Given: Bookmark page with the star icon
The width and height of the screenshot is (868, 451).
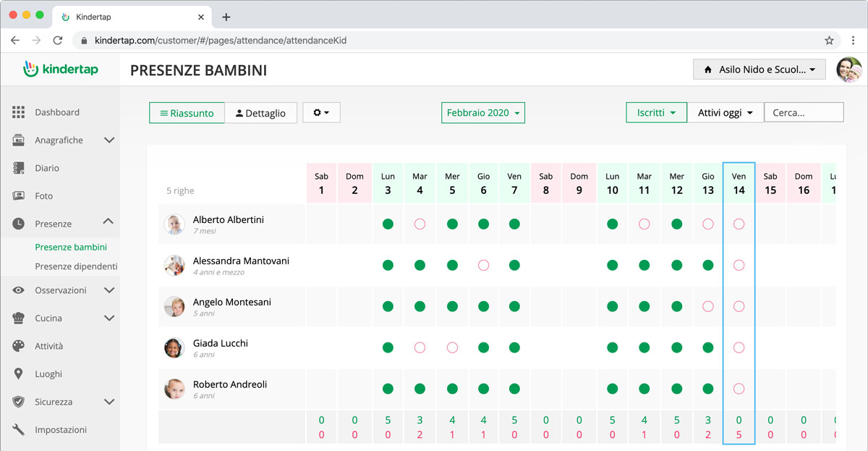Looking at the screenshot, I should [829, 41].
